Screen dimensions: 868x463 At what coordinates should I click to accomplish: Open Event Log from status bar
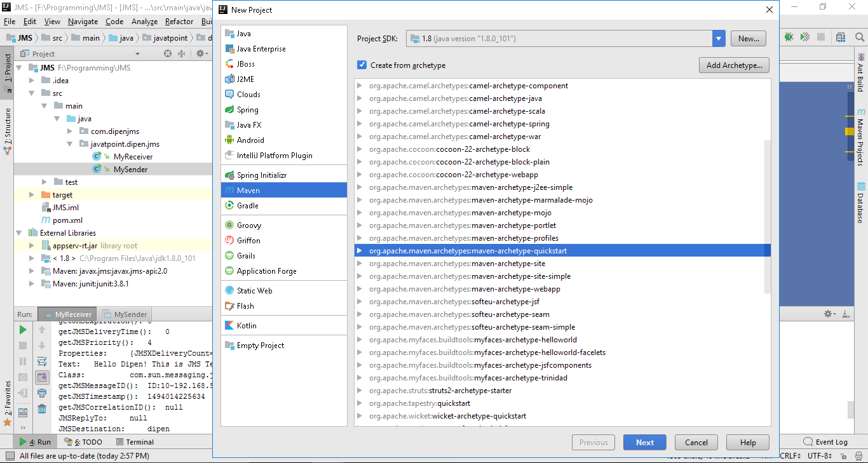pyautogui.click(x=825, y=442)
